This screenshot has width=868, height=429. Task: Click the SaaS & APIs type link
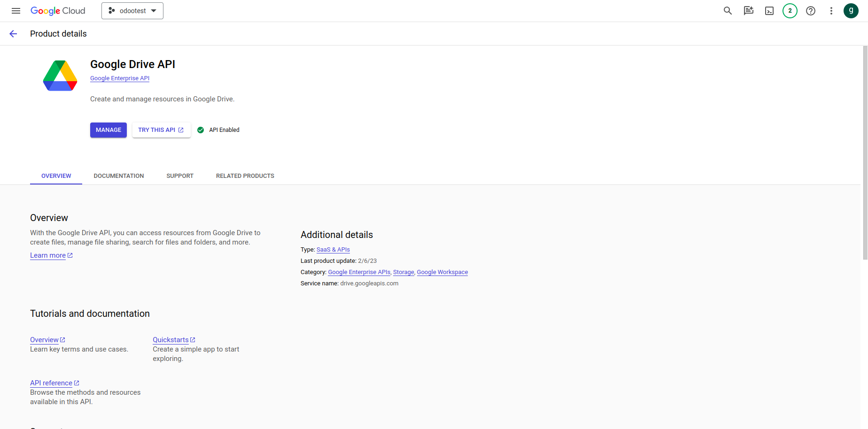(333, 250)
